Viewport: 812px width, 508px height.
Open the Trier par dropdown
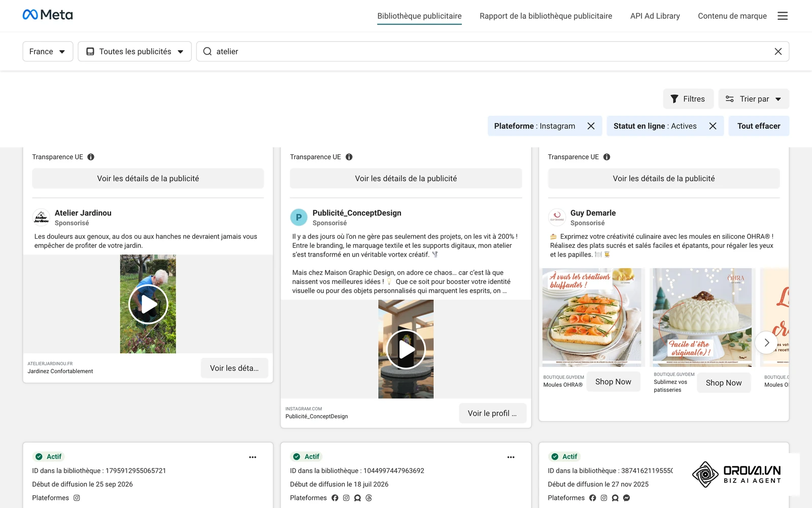click(x=754, y=99)
